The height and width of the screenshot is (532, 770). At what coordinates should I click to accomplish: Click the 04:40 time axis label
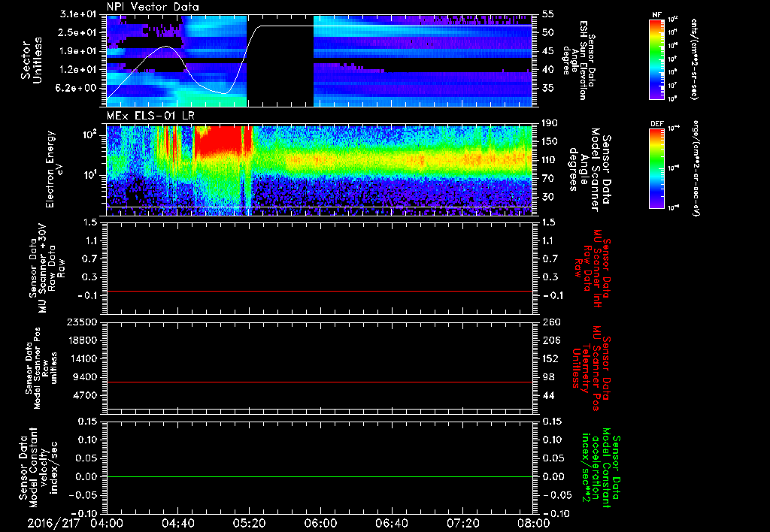point(177,523)
